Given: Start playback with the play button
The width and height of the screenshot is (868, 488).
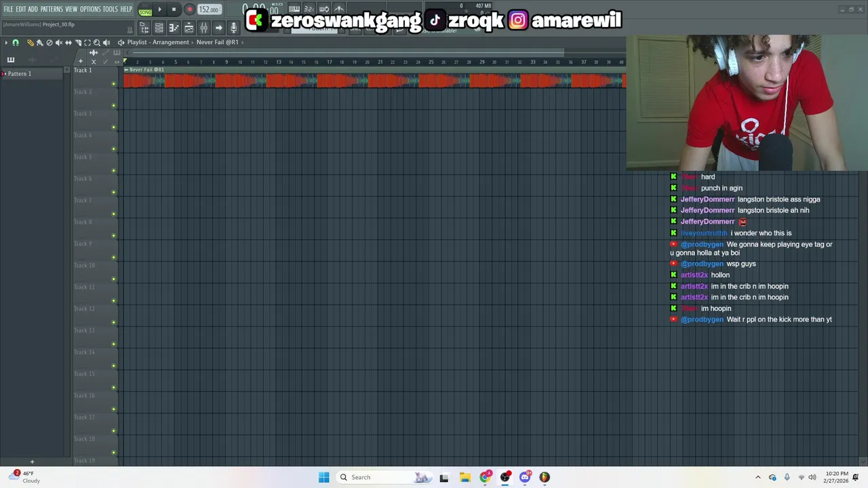Looking at the screenshot, I should click(160, 9).
